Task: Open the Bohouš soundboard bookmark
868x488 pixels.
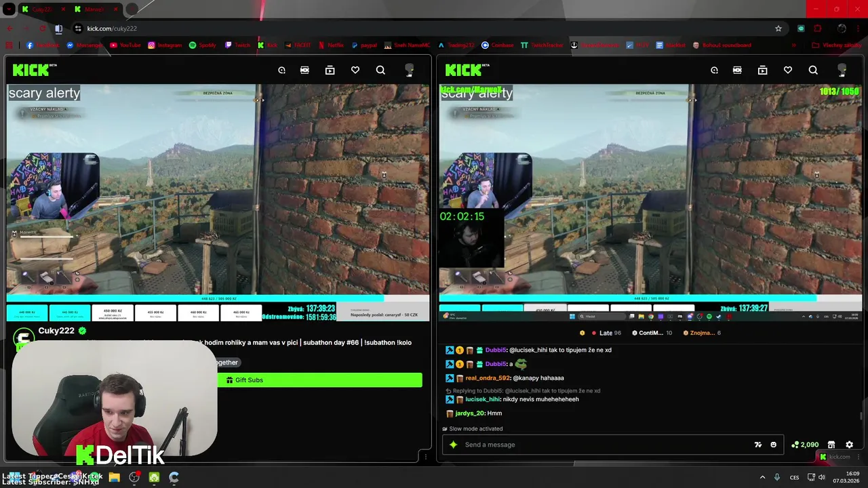Action: pyautogui.click(x=722, y=45)
